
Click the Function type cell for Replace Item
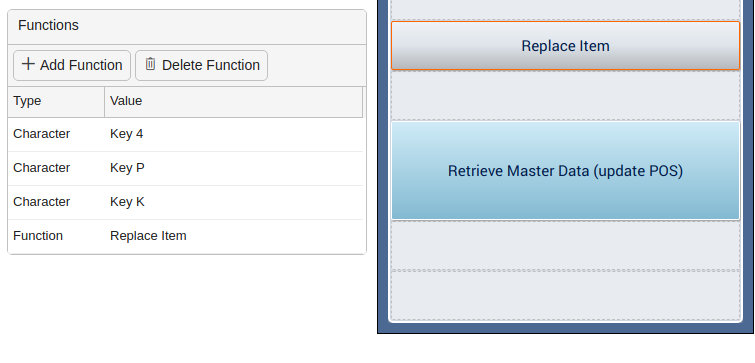[38, 236]
